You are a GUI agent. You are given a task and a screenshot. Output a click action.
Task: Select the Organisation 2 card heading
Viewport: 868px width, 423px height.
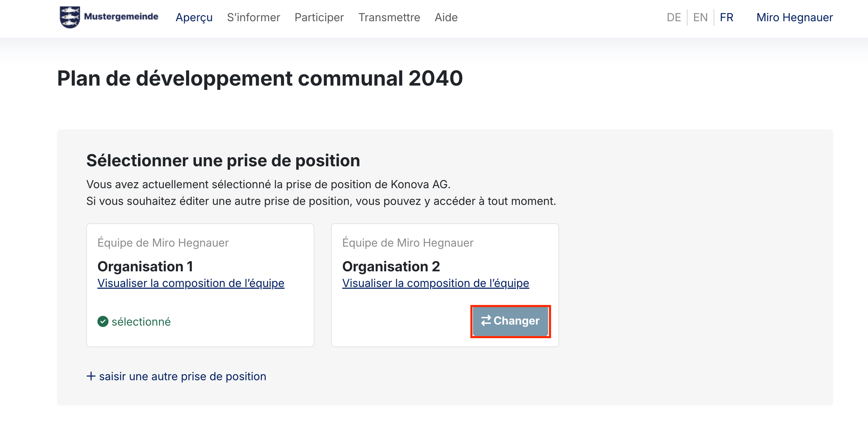tap(391, 266)
